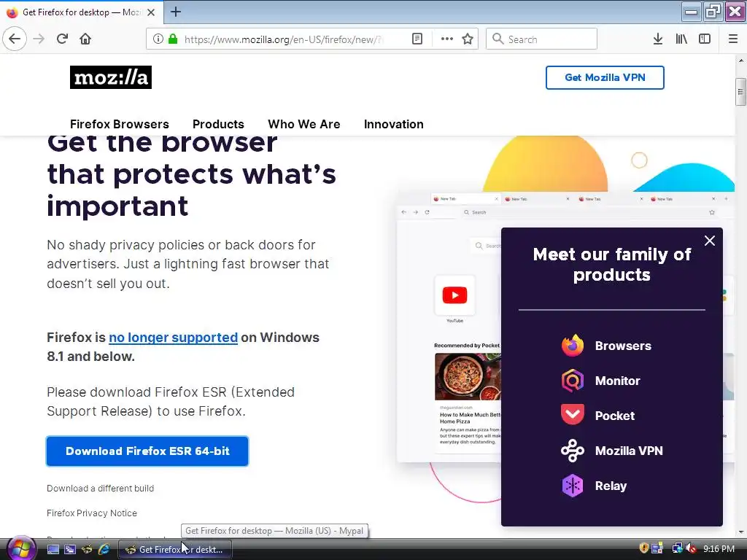Follow the no longer supported link
Image resolution: width=747 pixels, height=560 pixels.
pos(173,338)
